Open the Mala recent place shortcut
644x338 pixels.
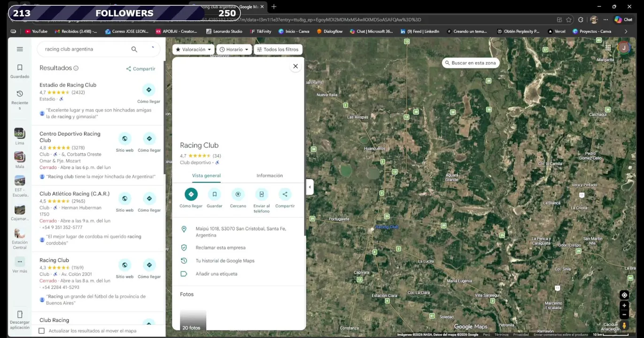20,160
